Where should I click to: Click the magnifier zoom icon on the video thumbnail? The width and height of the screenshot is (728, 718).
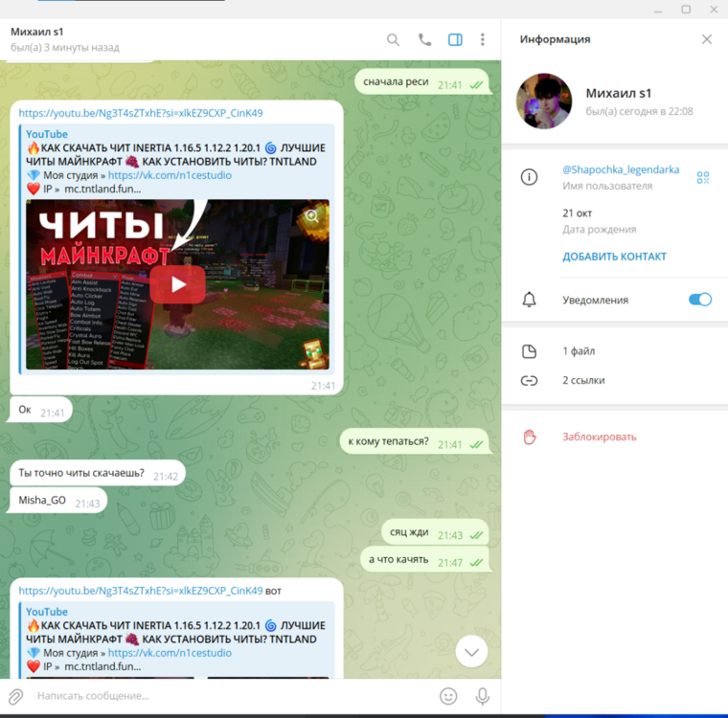click(x=311, y=216)
